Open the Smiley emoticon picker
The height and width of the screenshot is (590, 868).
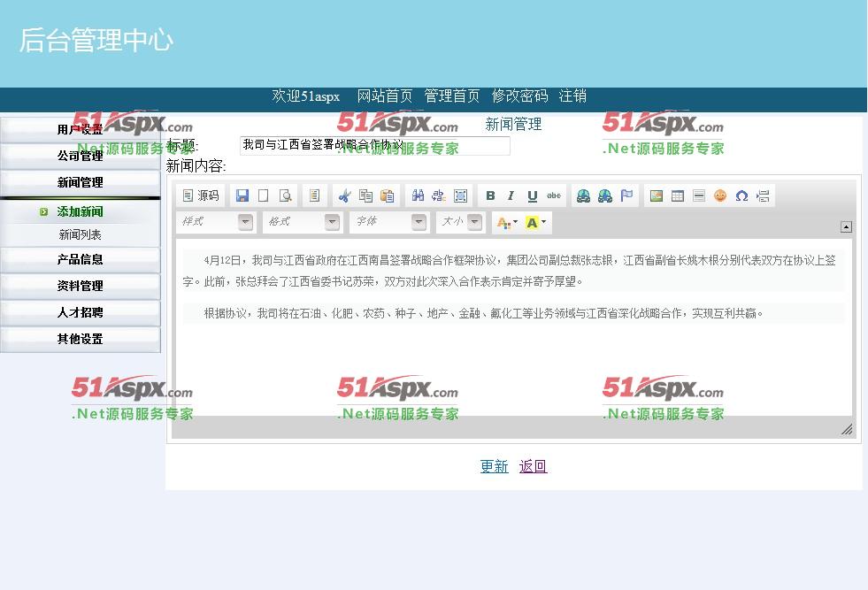(720, 195)
